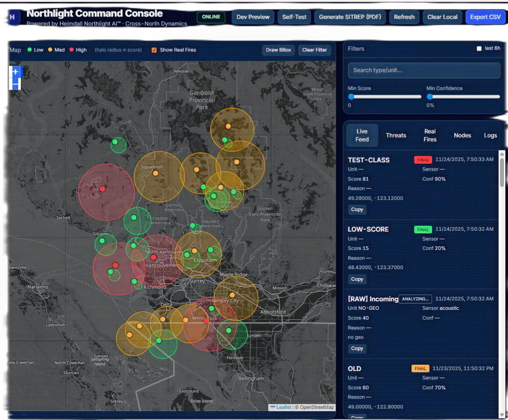
Task: Open the Nodes tab
Action: point(462,135)
